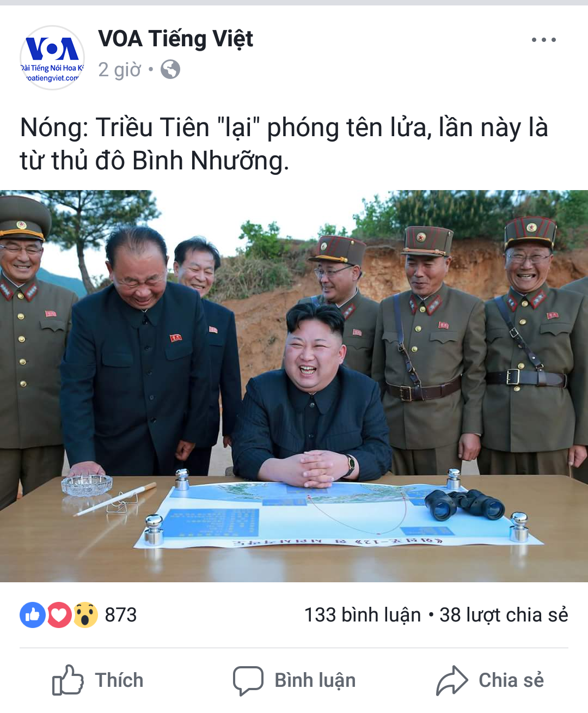View the 873 reactions list
The image size is (588, 713).
(121, 615)
